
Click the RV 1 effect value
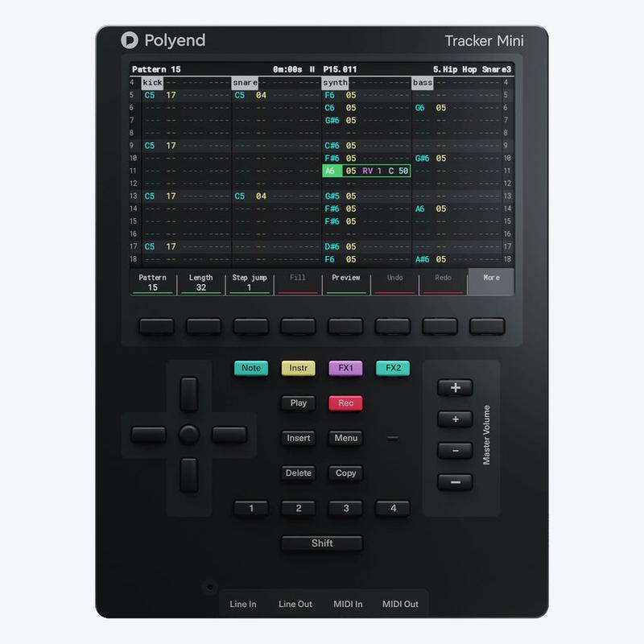click(372, 171)
